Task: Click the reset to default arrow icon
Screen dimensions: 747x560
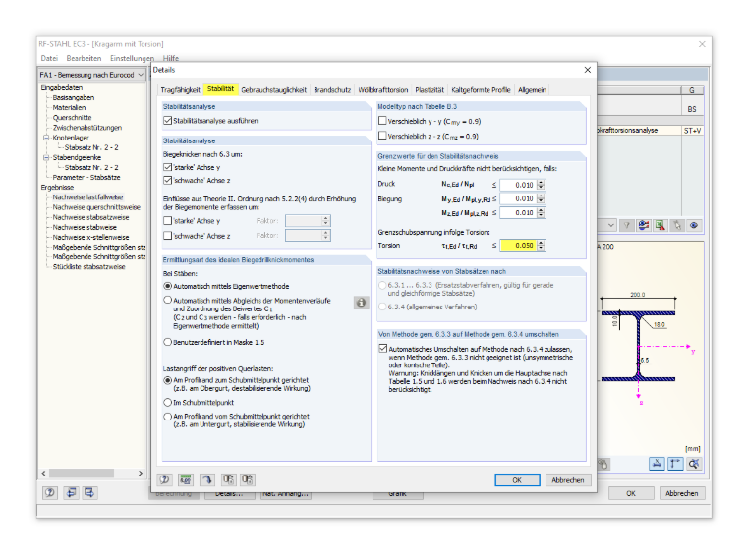Action: click(x=206, y=479)
